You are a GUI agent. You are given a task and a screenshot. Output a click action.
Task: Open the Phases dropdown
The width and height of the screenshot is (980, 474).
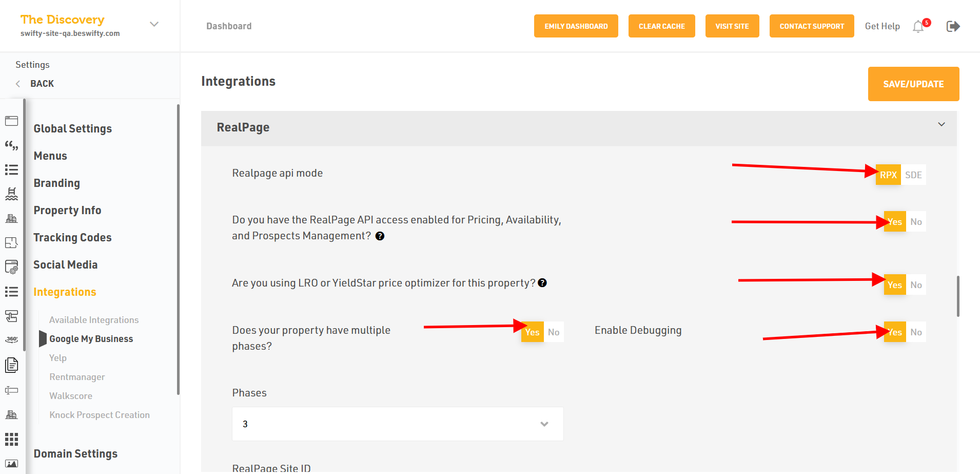(x=398, y=424)
